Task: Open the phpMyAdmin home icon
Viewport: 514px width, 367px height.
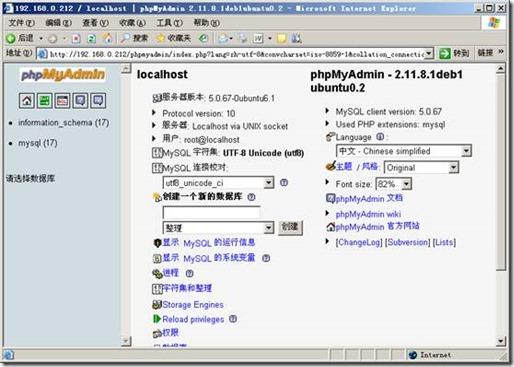Action: (27, 100)
